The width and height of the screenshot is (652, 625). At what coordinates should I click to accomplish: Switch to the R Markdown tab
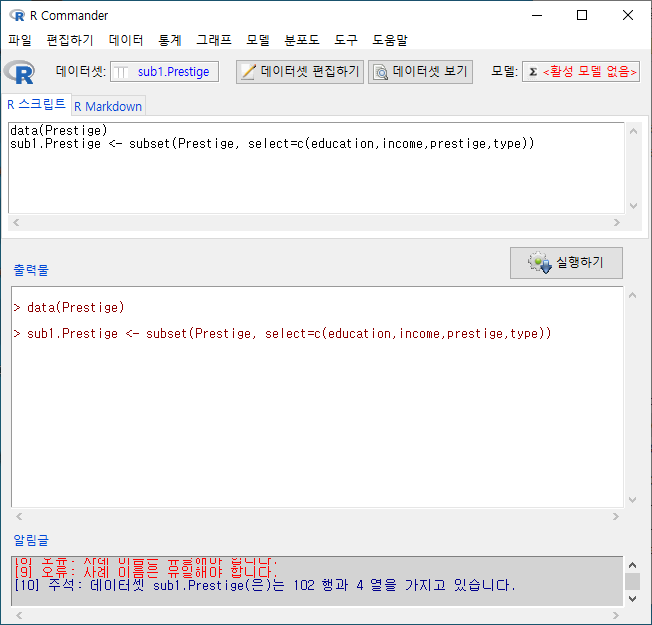108,107
